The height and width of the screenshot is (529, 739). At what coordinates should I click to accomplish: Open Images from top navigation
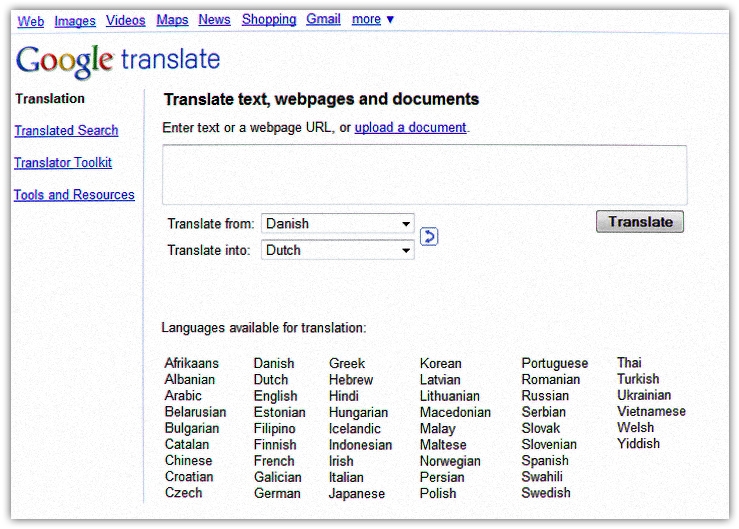point(75,20)
